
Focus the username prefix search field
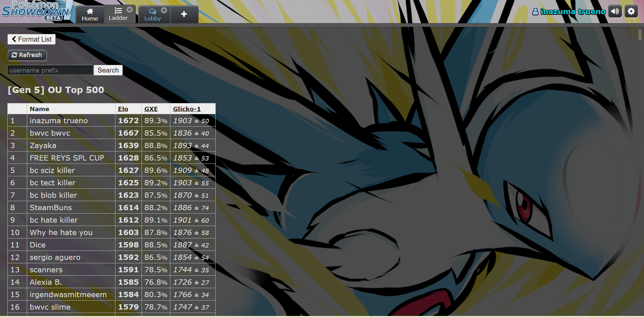(50, 70)
